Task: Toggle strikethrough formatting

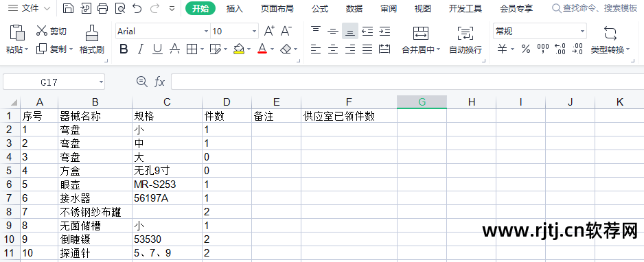Action: tap(174, 49)
